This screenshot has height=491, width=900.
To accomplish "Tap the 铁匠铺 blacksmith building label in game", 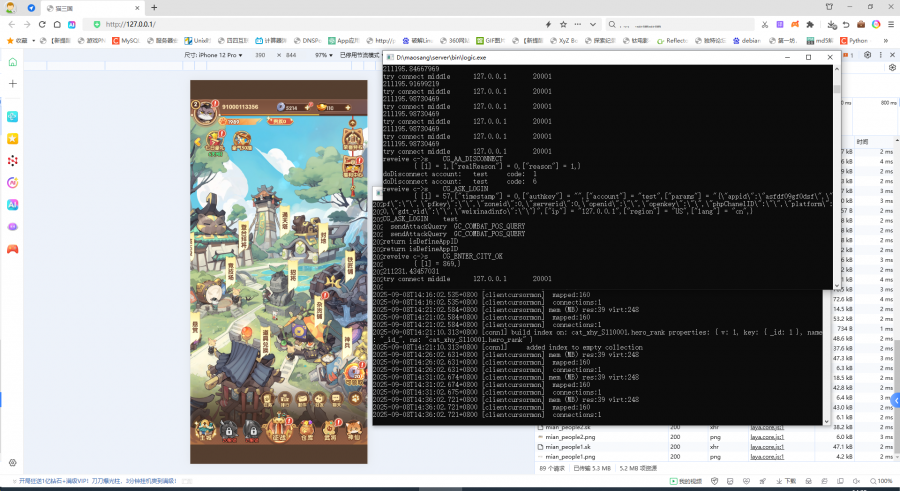I will coord(350,268).
